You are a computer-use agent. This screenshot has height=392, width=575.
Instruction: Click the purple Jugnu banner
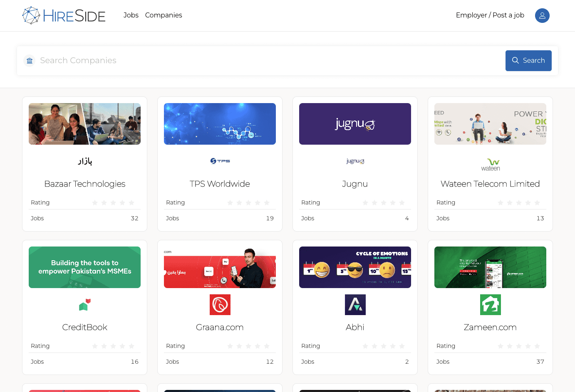355,124
